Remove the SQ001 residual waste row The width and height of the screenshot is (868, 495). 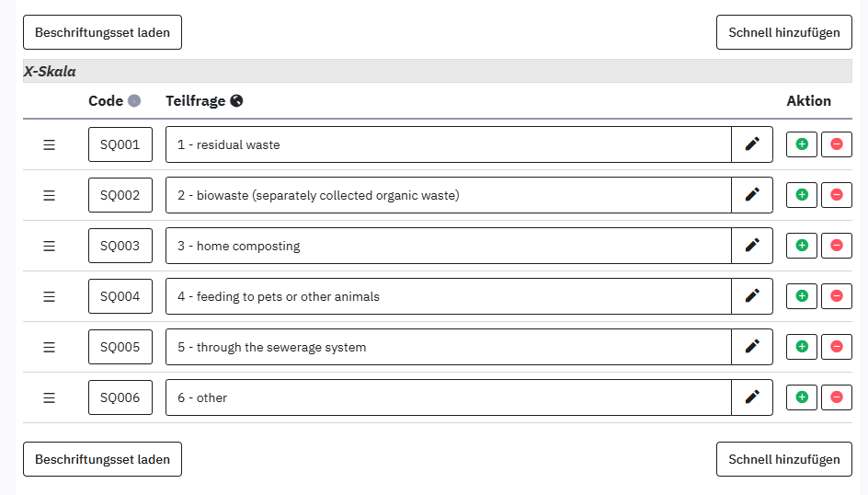pyautogui.click(x=837, y=144)
